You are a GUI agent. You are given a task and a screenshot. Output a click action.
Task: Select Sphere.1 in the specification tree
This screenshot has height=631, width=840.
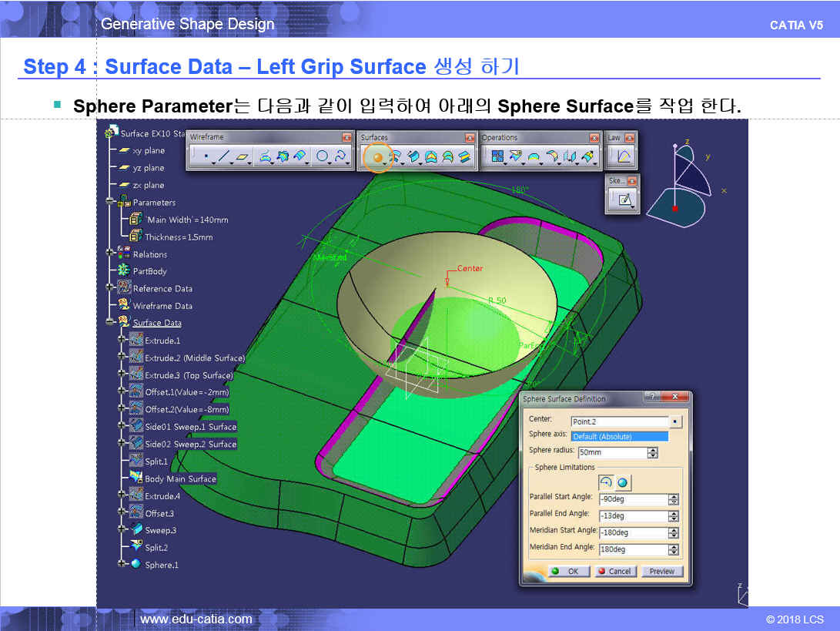pyautogui.click(x=161, y=565)
